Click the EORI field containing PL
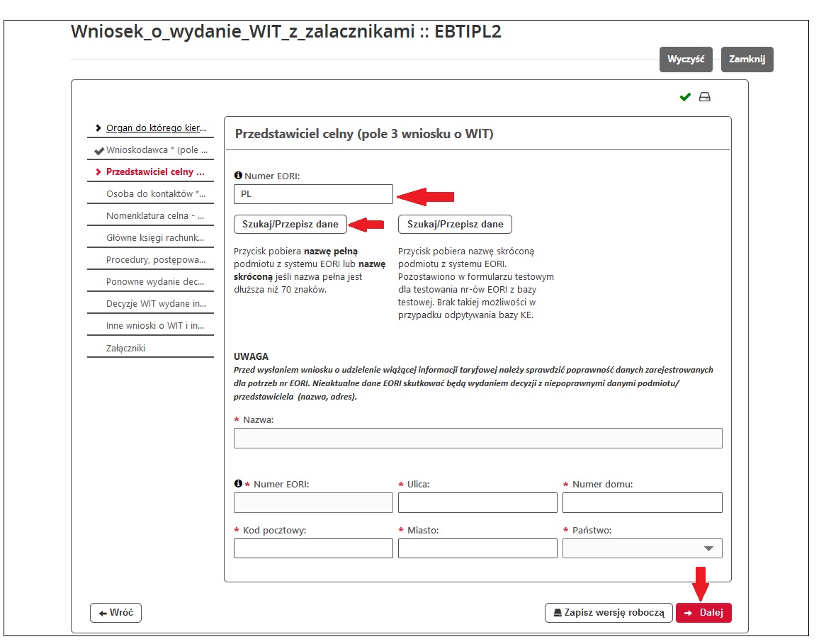 point(312,193)
